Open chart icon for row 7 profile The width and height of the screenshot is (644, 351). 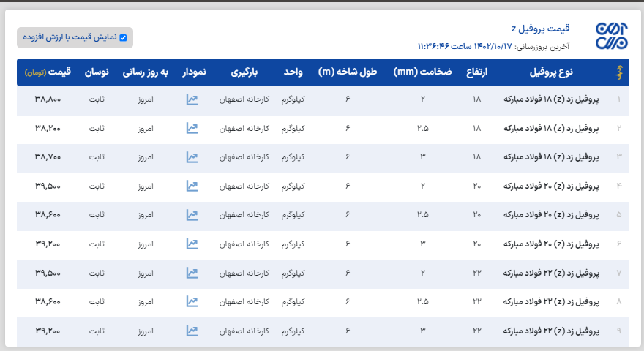pyautogui.click(x=192, y=273)
